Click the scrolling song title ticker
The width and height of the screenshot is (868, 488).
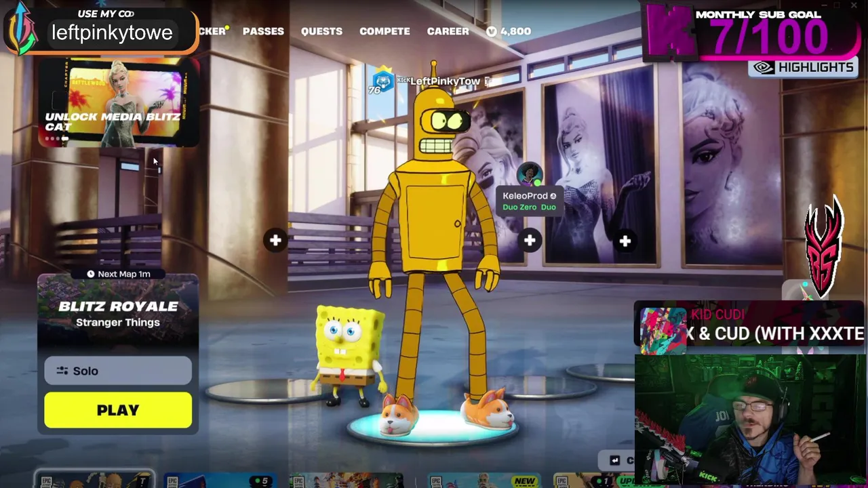click(x=775, y=333)
